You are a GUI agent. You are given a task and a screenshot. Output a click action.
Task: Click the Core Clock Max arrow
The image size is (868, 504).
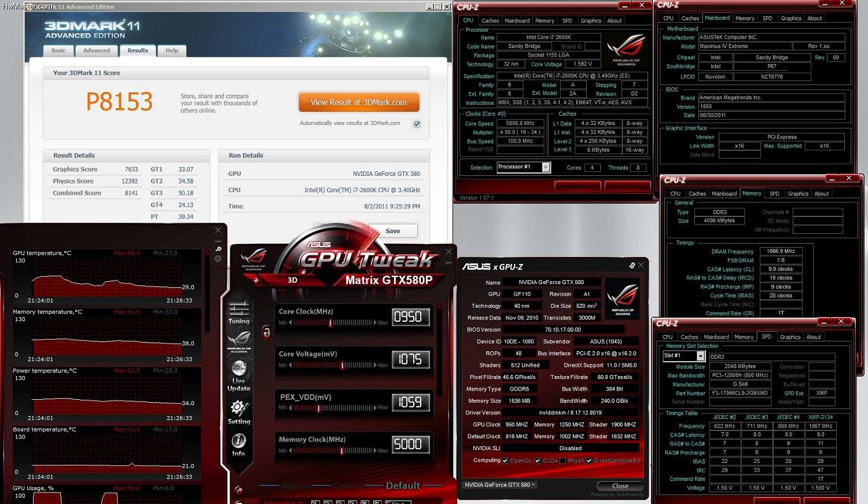[375, 323]
